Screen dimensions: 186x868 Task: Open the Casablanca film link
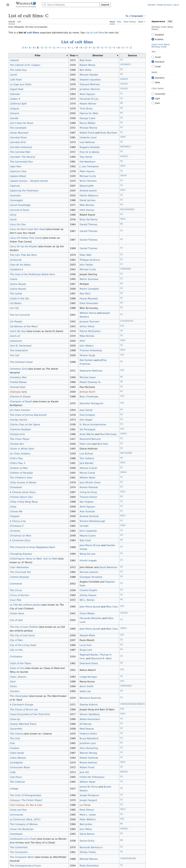[x=17, y=269]
